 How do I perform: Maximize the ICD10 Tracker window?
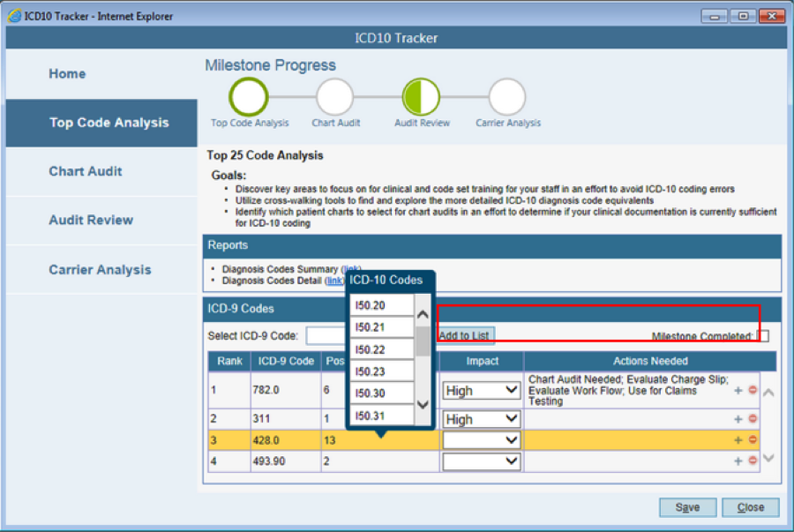point(743,16)
